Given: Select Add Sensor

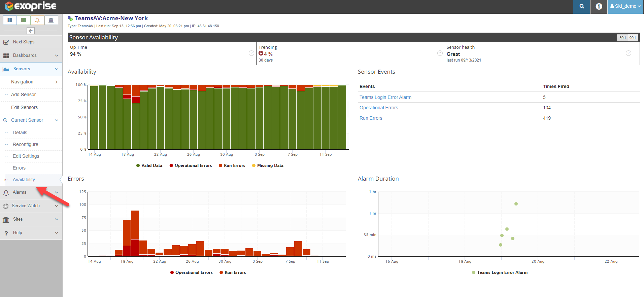Looking at the screenshot, I should coord(23,95).
